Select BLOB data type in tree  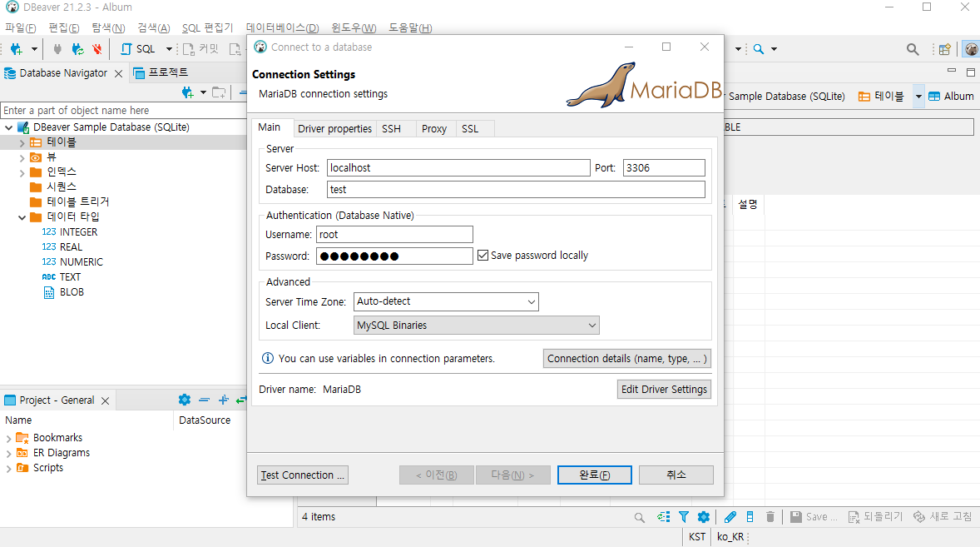72,292
